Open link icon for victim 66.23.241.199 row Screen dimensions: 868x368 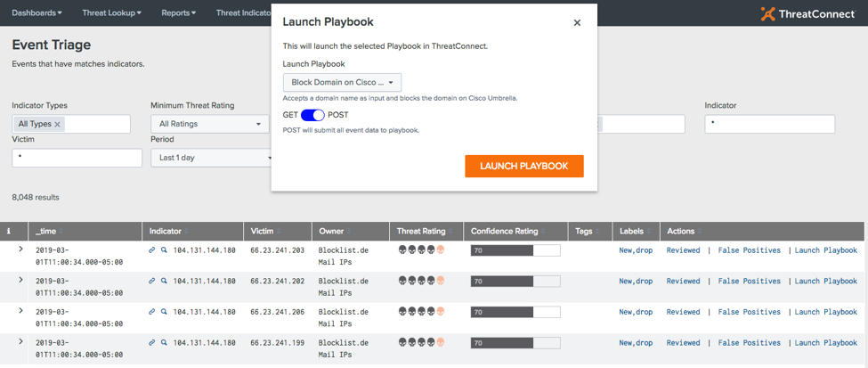(x=151, y=343)
